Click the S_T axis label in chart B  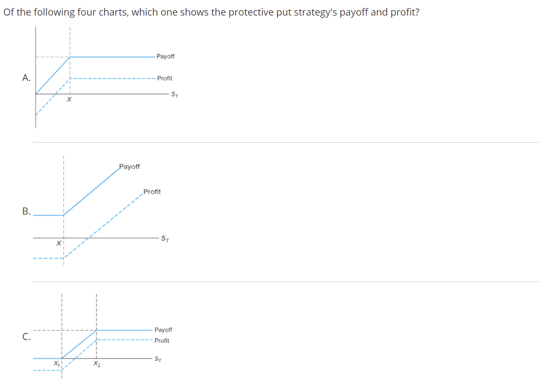(166, 239)
